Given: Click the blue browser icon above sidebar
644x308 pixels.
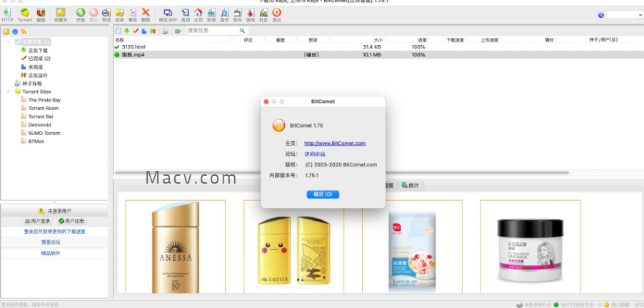Looking at the screenshot, I should click(x=15, y=31).
